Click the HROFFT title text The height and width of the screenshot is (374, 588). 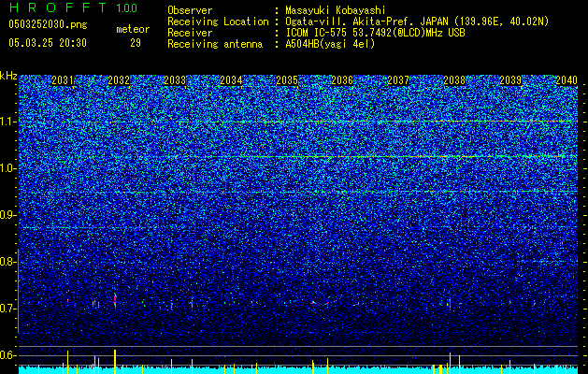(x=57, y=7)
